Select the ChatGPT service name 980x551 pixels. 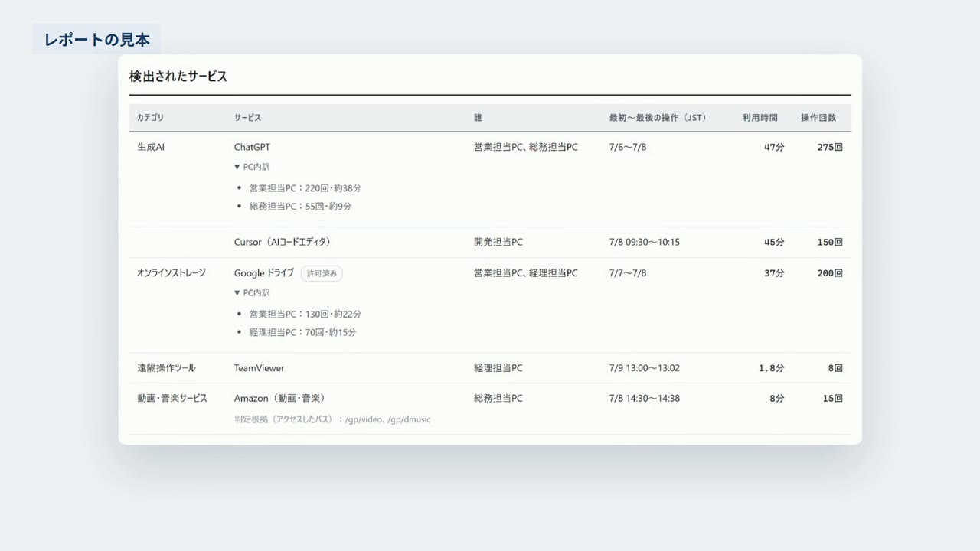pos(252,147)
